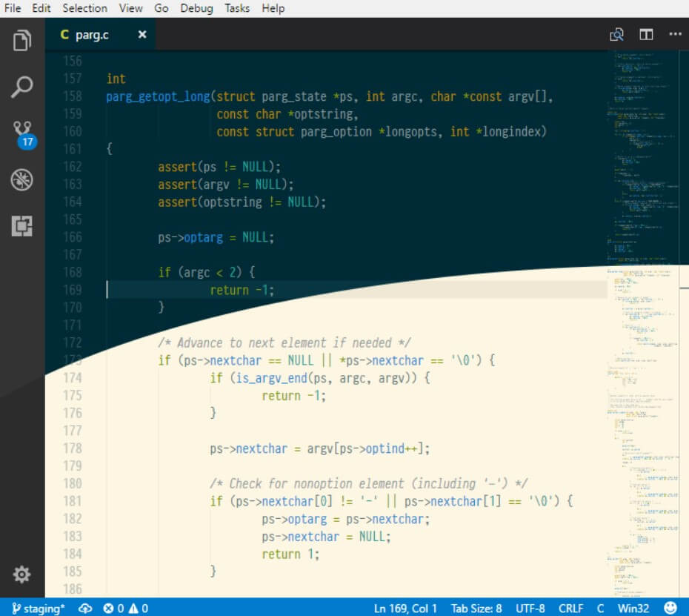The height and width of the screenshot is (616, 689).
Task: Click 'const char *optstring,' parameter line
Action: click(287, 114)
